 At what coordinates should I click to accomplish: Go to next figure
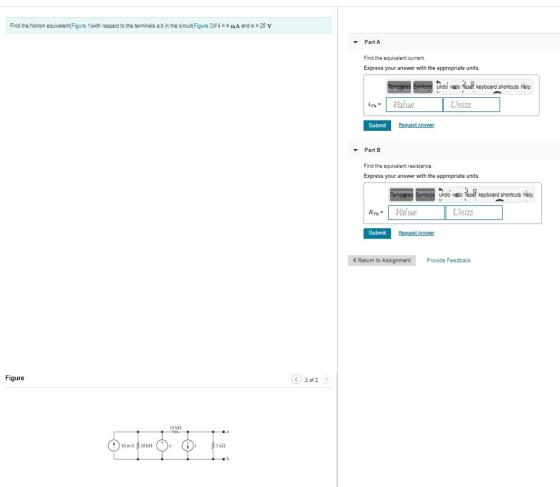[326, 379]
